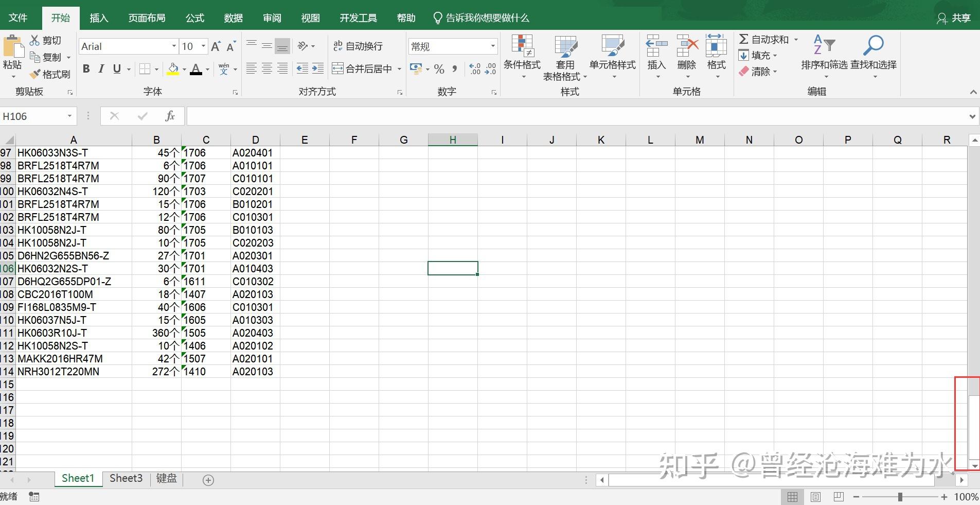Image resolution: width=980 pixels, height=505 pixels.
Task: Collapse the ribbon
Action: [973, 92]
